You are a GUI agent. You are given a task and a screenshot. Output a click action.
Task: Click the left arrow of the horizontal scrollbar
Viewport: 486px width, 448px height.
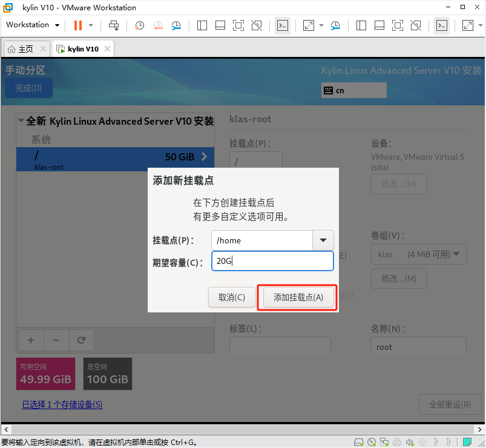pyautogui.click(x=6, y=429)
